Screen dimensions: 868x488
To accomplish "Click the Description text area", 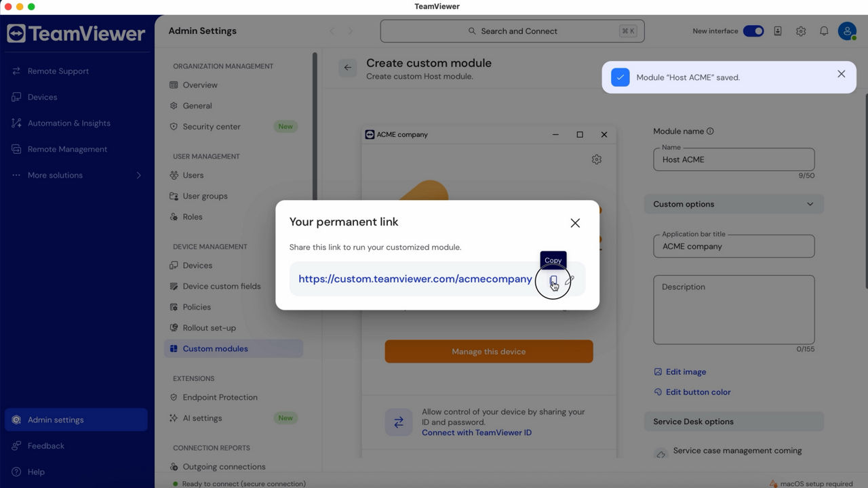I will coord(734,310).
